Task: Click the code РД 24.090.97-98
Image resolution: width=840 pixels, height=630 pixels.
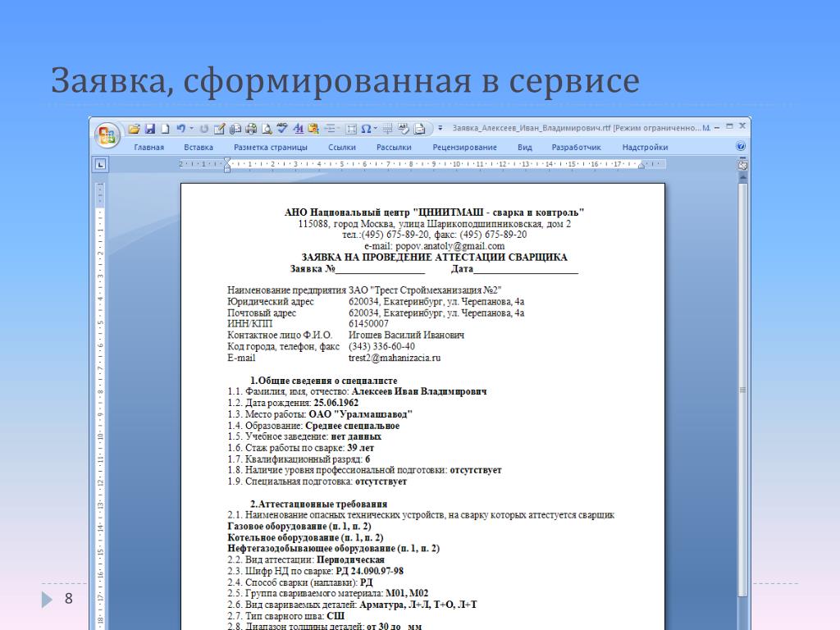Action: (370, 571)
